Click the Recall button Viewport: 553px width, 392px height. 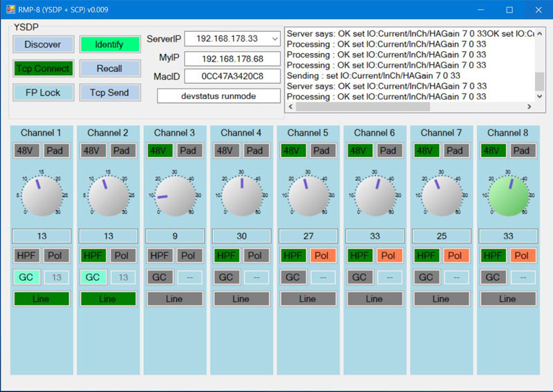click(110, 68)
